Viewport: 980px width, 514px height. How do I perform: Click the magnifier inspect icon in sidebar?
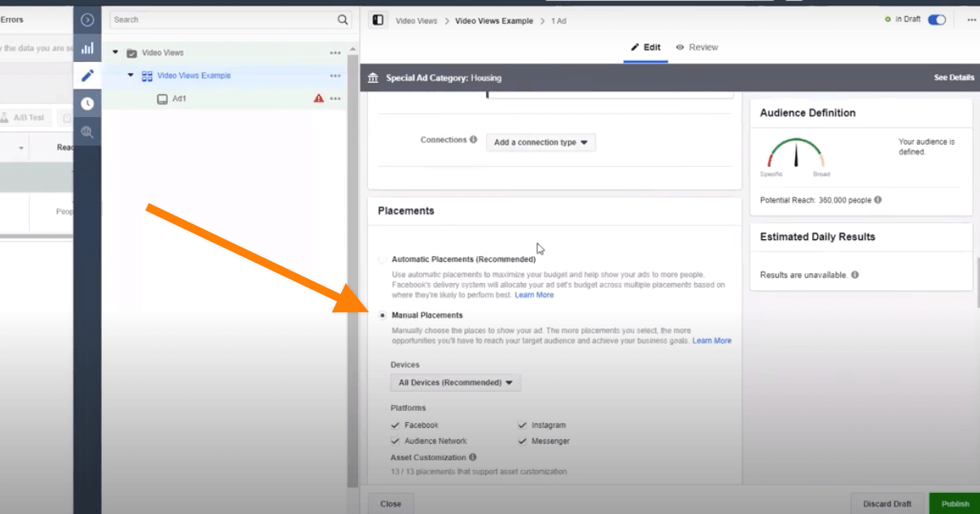coord(87,132)
